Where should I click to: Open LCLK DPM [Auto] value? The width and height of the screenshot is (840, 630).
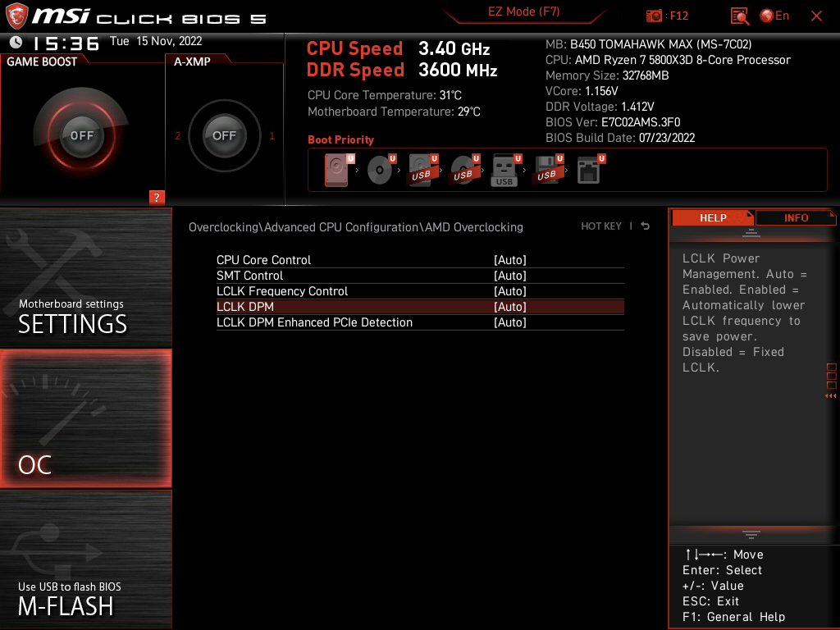click(x=510, y=307)
